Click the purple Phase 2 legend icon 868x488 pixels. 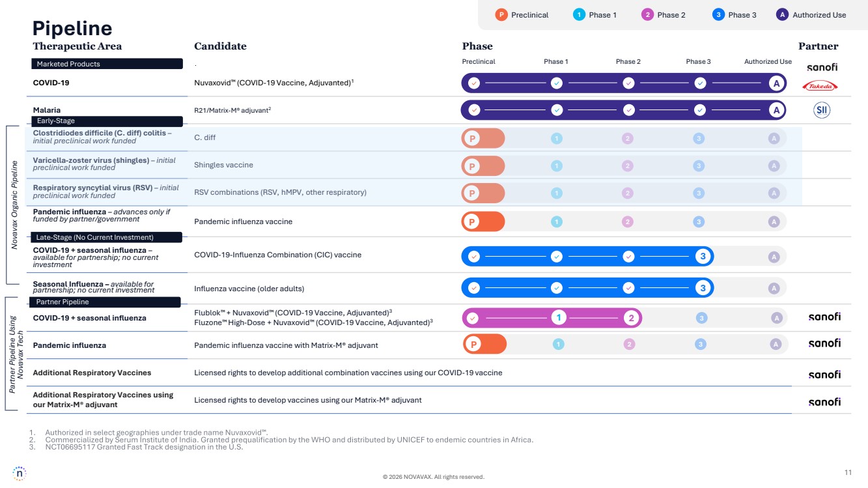(x=647, y=15)
